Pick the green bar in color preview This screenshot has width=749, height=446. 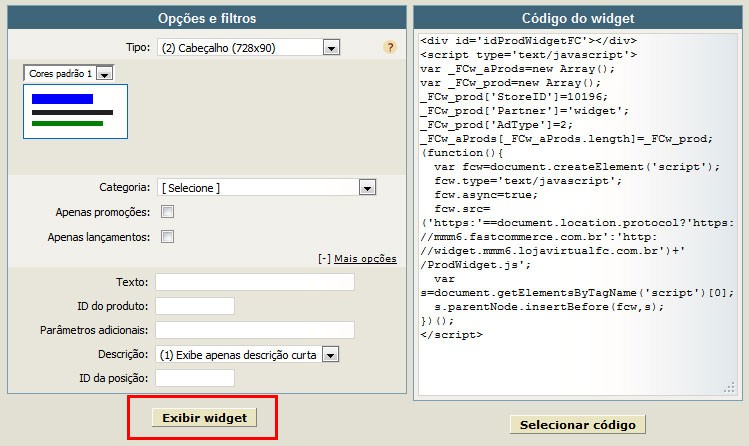point(67,124)
